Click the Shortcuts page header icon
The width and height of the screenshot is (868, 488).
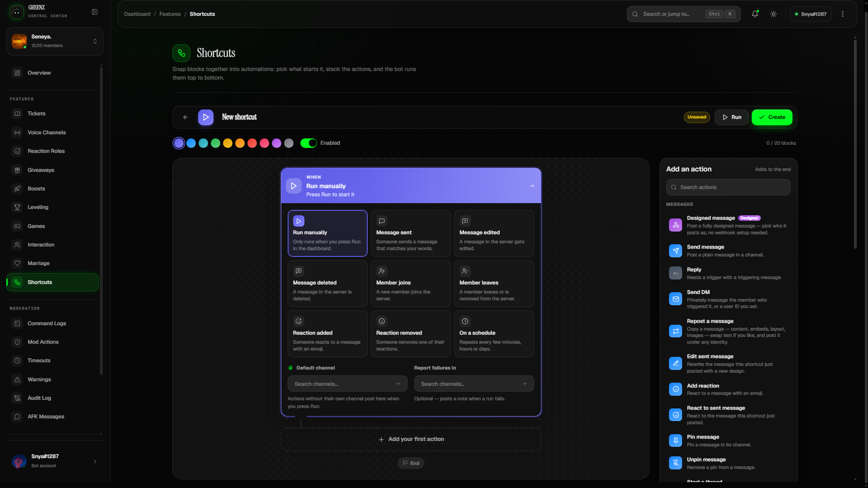(181, 53)
